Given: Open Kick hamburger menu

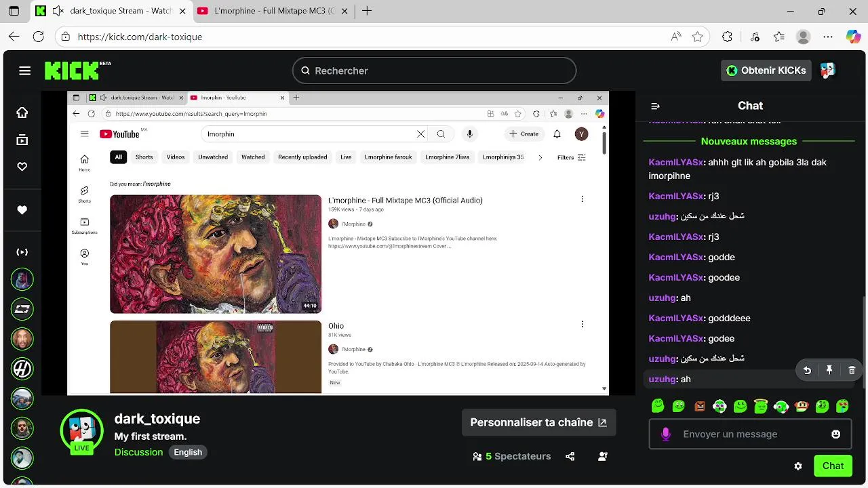Looking at the screenshot, I should 25,70.
